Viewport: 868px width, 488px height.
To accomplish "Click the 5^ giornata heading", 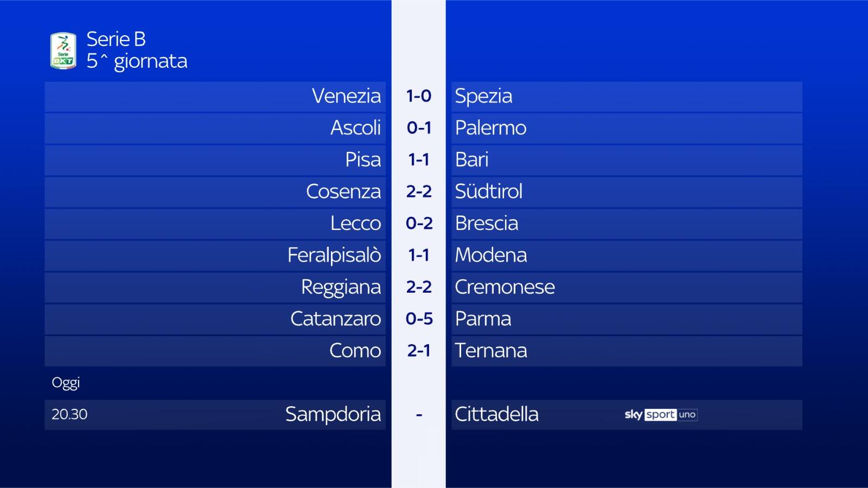I will click(137, 61).
